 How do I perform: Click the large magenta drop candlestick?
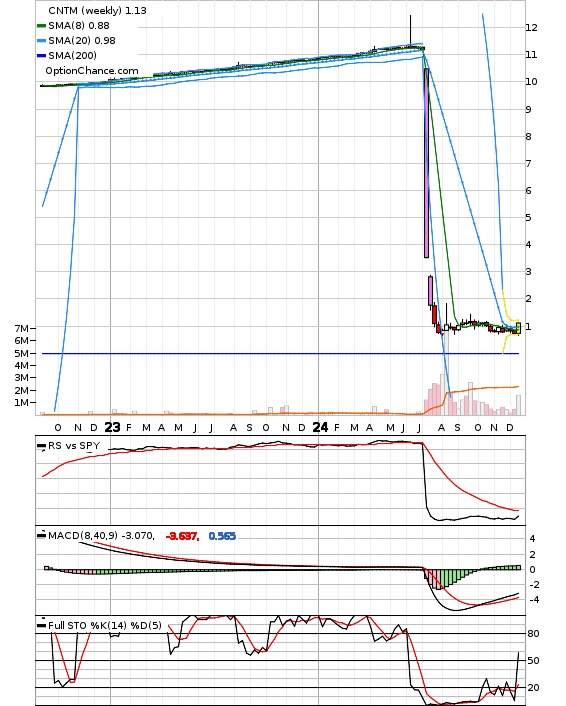(x=426, y=163)
